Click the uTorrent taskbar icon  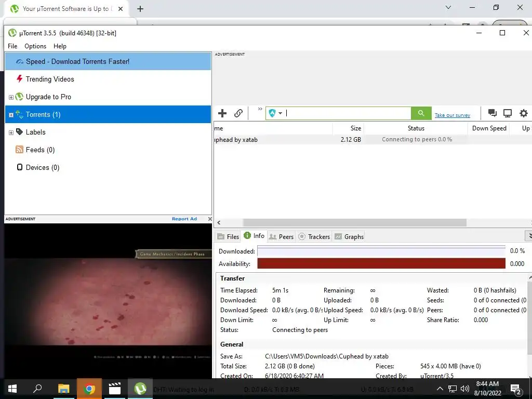[140, 389]
